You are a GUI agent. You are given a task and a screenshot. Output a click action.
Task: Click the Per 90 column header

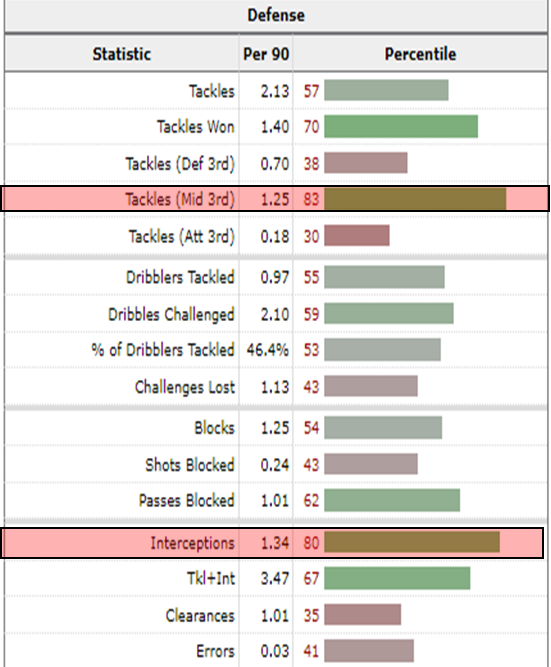pyautogui.click(x=266, y=54)
